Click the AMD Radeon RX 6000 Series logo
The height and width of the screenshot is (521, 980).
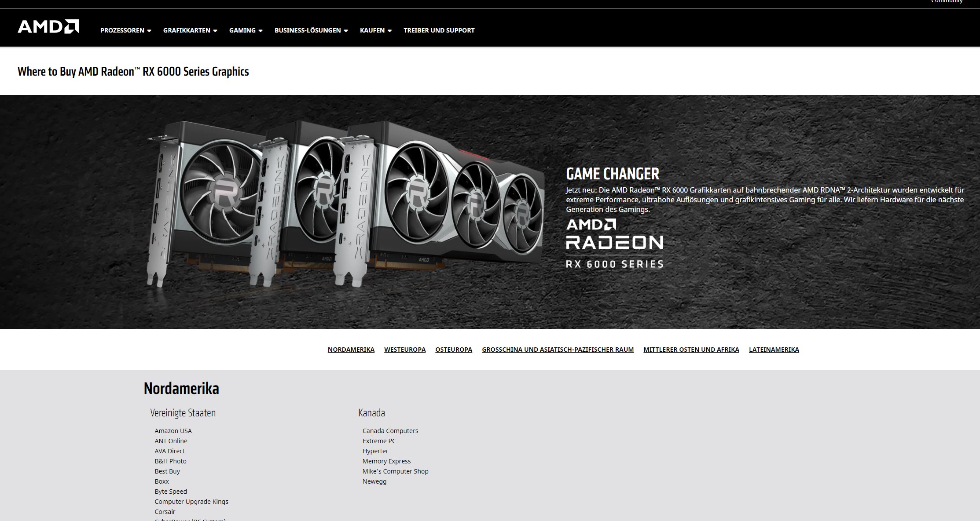click(614, 244)
